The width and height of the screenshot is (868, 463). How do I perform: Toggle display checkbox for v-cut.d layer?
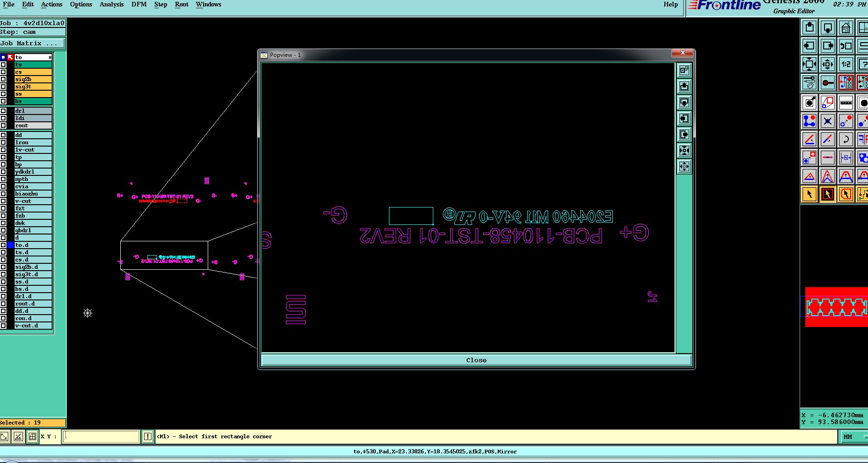click(3, 326)
